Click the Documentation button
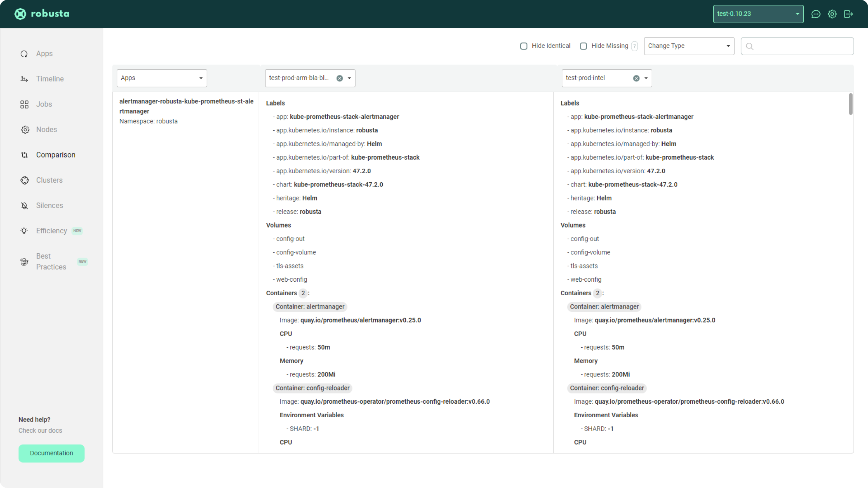The image size is (868, 488). 51,453
